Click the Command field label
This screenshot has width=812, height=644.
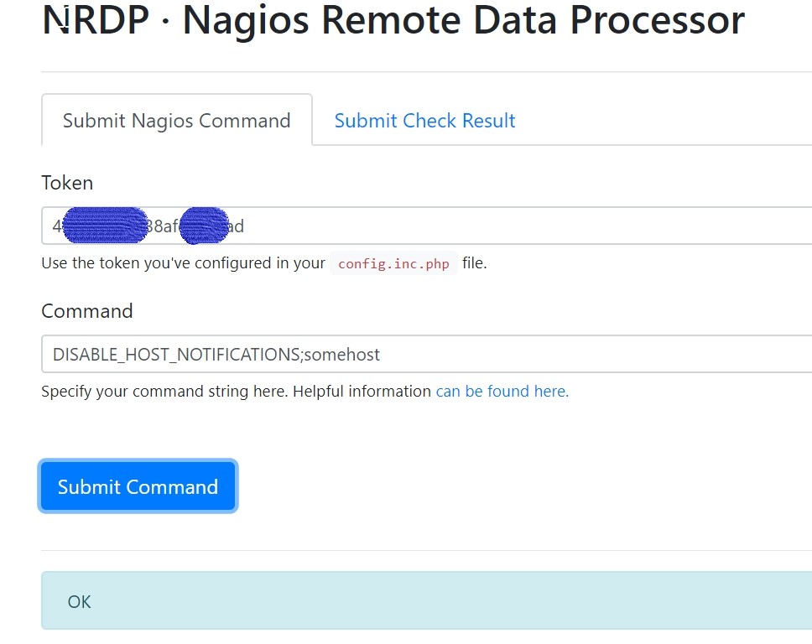point(87,311)
